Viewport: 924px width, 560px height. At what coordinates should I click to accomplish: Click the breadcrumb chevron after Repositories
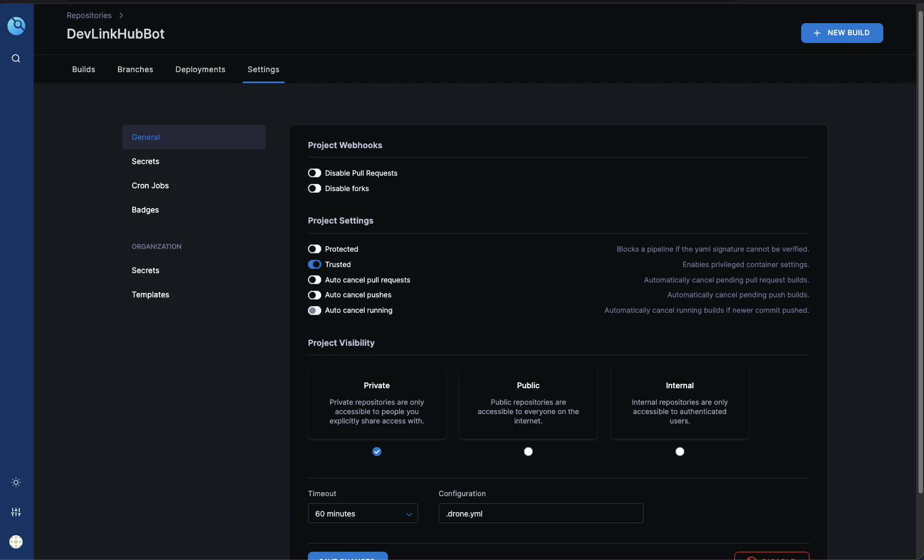point(121,15)
